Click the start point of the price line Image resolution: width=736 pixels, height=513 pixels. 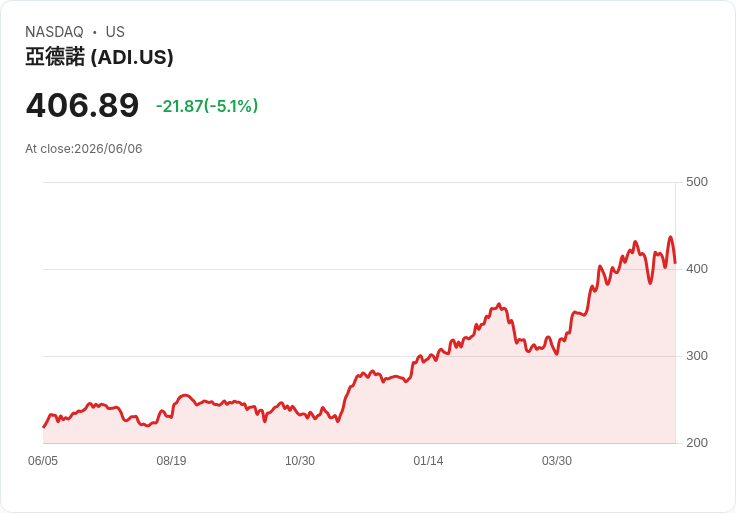tap(44, 427)
